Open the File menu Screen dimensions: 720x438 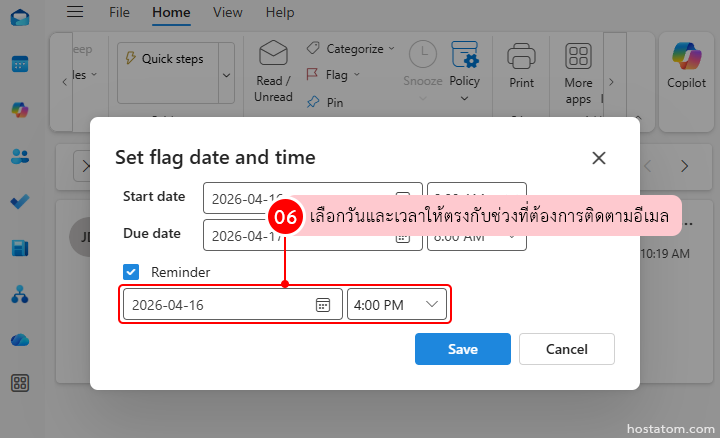coord(119,12)
